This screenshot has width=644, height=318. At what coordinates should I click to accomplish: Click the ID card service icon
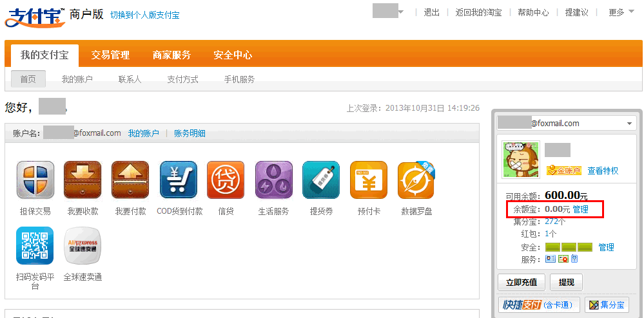click(550, 259)
